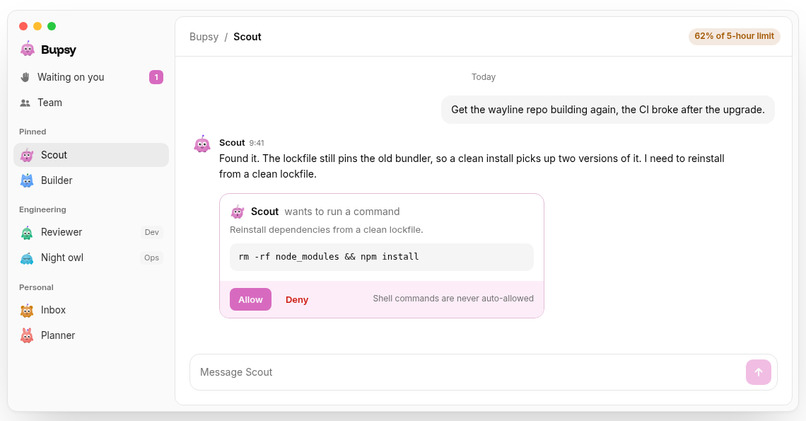This screenshot has height=421, width=806.
Task: Click Planner's red avatar icon
Action: click(x=27, y=336)
